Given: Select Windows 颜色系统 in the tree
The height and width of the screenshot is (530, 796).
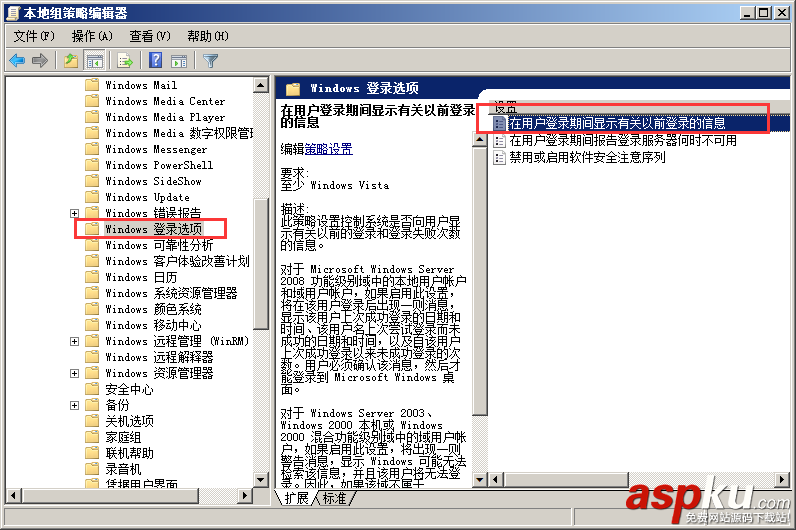Looking at the screenshot, I should point(153,309).
